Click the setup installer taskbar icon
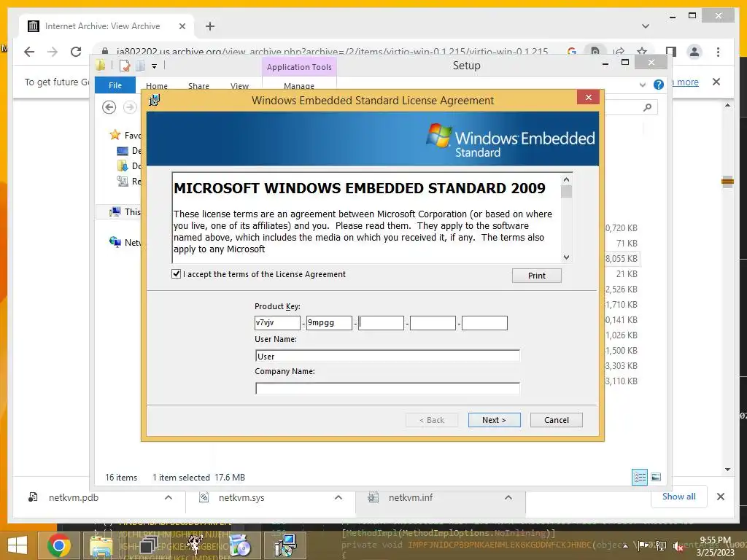Screen dimensions: 747x560 [286, 545]
